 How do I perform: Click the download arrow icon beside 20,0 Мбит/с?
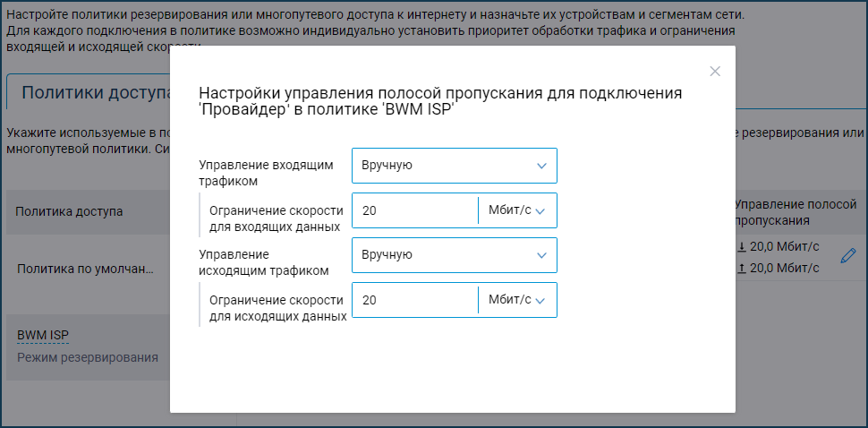741,247
